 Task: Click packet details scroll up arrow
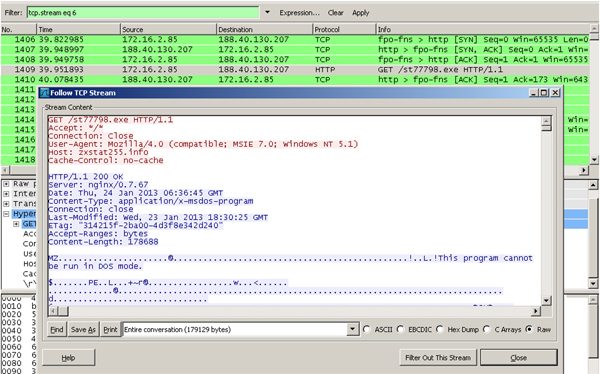pyautogui.click(x=593, y=185)
